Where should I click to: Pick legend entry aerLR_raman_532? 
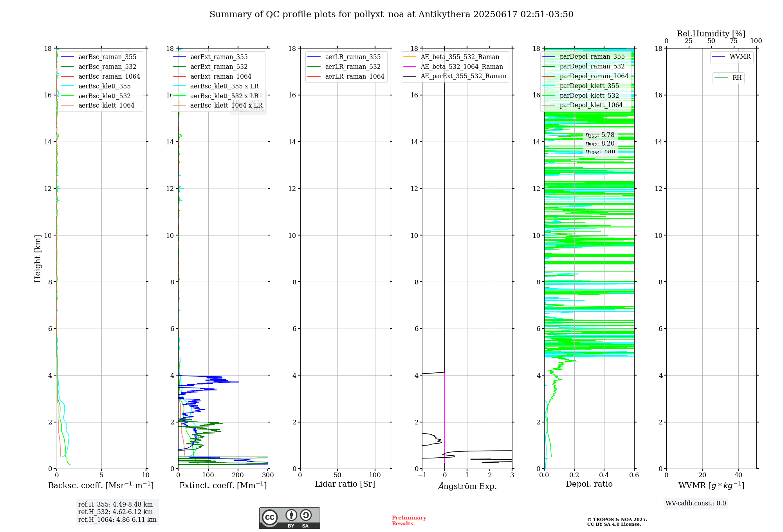click(x=345, y=67)
